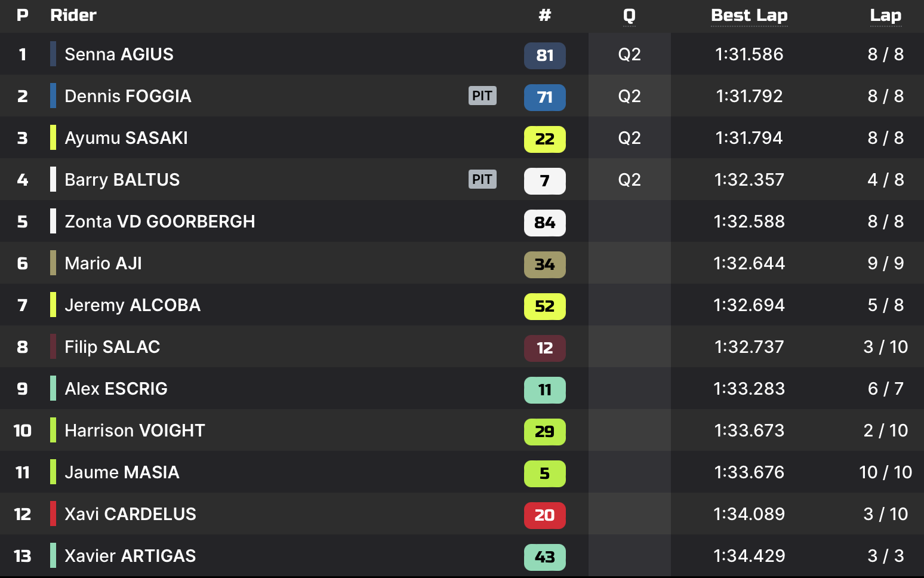Select Mario Aji number 34 badge

pos(544,265)
